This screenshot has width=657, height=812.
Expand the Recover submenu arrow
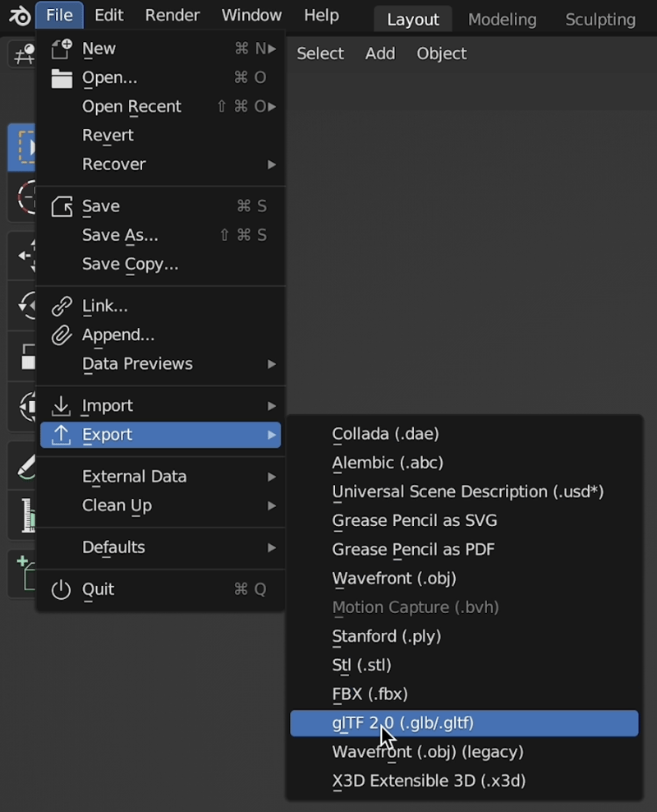point(272,164)
